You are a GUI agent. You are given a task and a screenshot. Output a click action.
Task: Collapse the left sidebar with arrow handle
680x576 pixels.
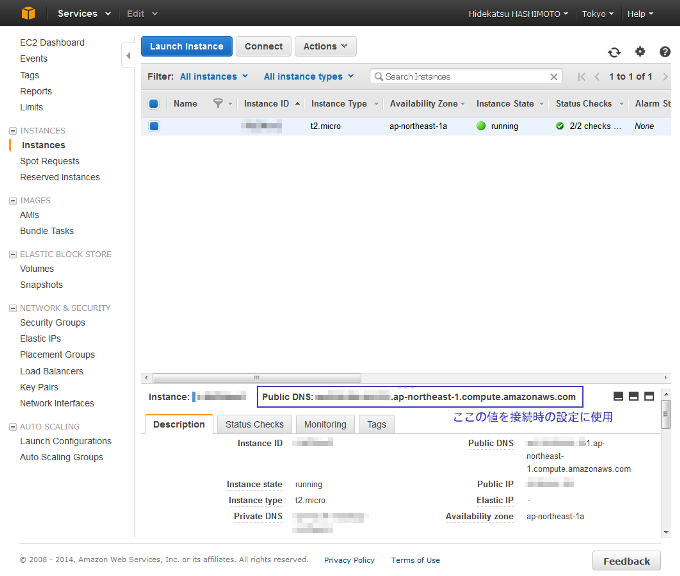pos(128,56)
